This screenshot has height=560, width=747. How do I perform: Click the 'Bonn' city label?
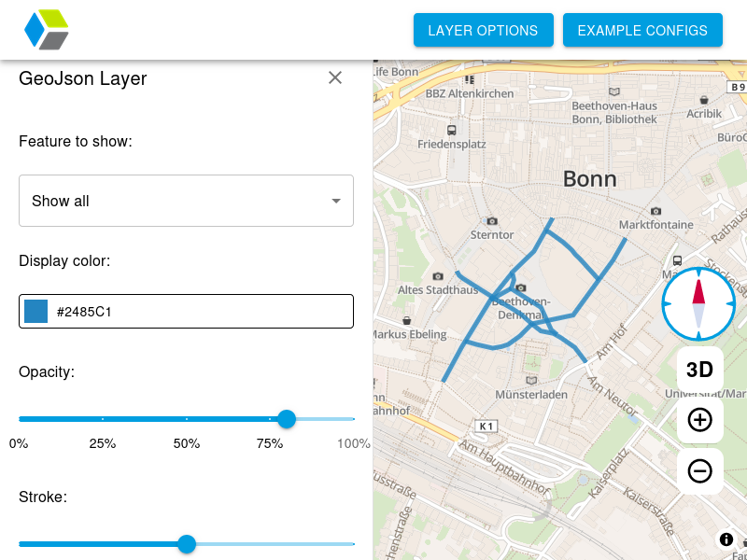[x=590, y=179]
